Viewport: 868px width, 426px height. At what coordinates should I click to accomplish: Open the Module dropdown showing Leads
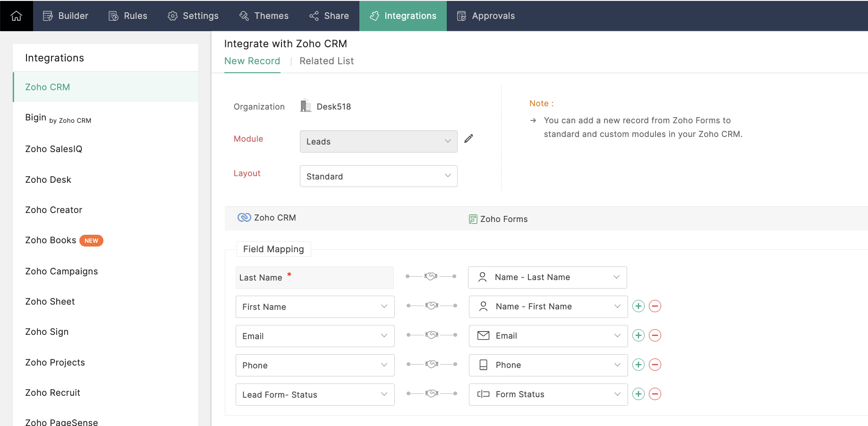pos(378,141)
